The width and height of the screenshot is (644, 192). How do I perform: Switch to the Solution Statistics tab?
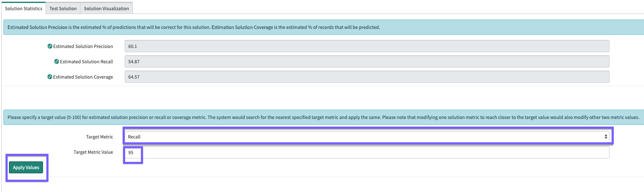click(x=23, y=8)
